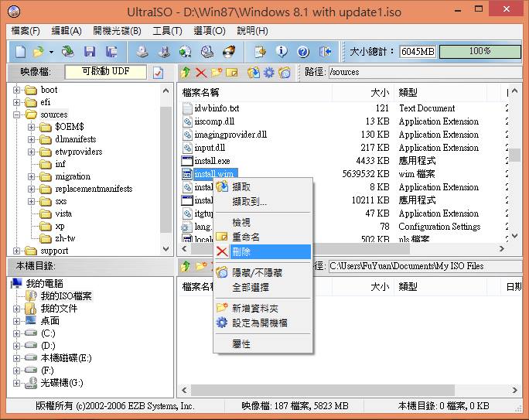Click the Convert image disc icon
This screenshot has width=529, height=420.
185,52
